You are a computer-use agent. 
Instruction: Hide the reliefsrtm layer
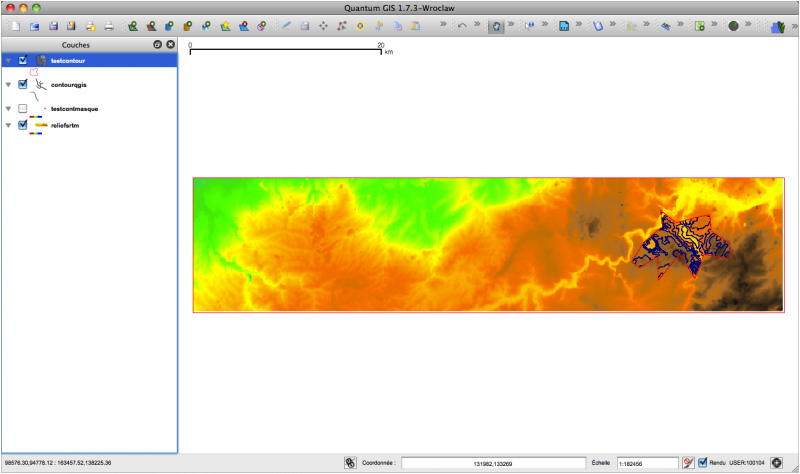[x=23, y=125]
